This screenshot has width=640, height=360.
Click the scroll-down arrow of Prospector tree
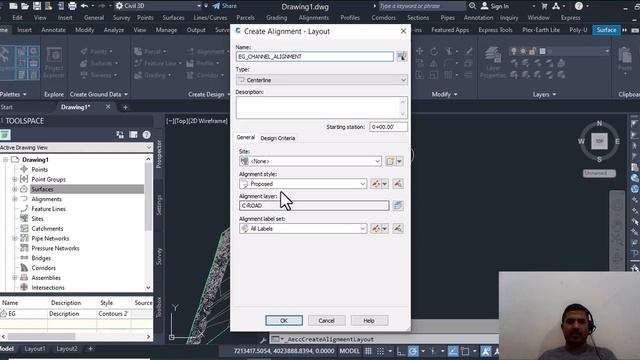(x=148, y=287)
